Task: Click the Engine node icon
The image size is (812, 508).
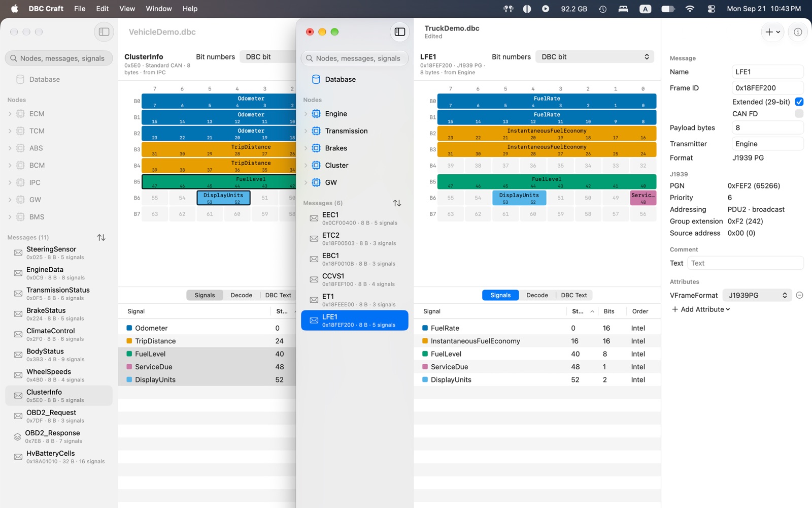Action: pos(316,114)
